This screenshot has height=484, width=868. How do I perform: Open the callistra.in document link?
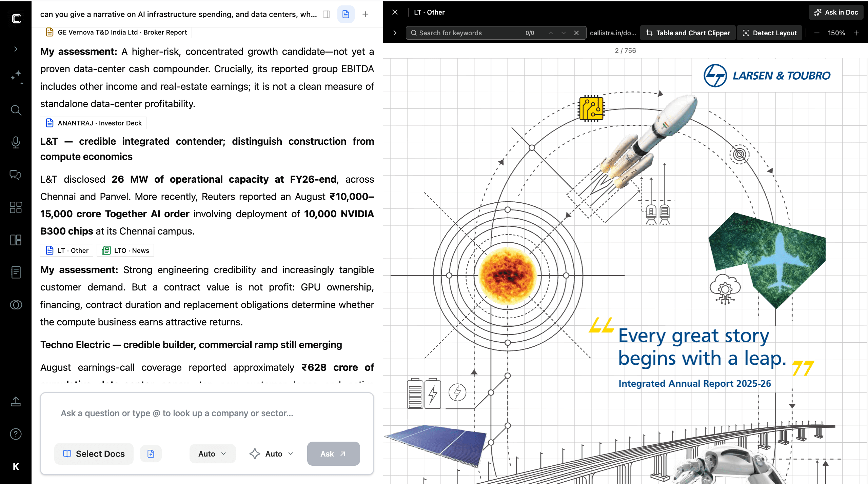(x=613, y=33)
